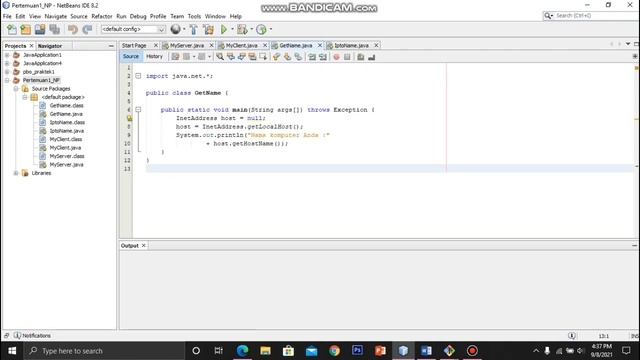Click the Previous Bookmark icon
Image resolution: width=640 pixels, height=360 pixels.
point(277,57)
